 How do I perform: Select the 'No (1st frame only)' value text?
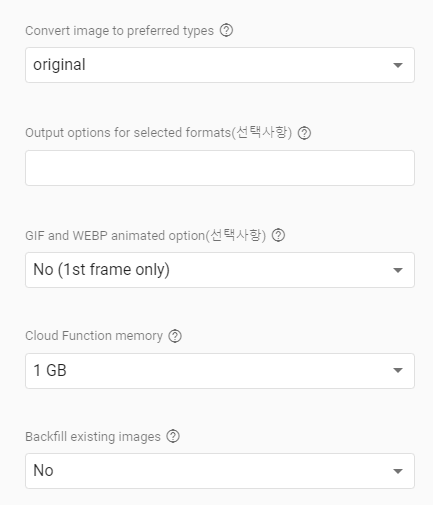pos(102,270)
